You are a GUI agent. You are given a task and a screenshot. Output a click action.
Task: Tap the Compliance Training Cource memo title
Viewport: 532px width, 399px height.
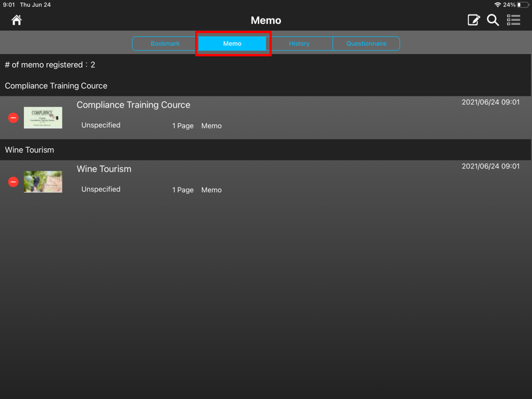click(x=134, y=105)
